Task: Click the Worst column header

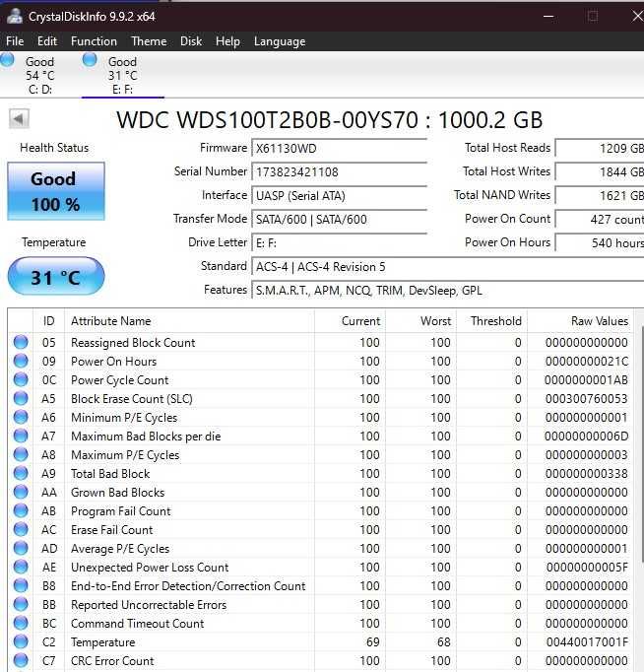Action: pyautogui.click(x=420, y=321)
